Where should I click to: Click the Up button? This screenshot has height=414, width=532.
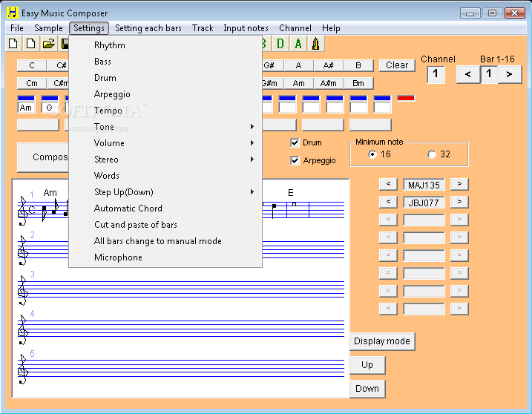[x=367, y=365]
